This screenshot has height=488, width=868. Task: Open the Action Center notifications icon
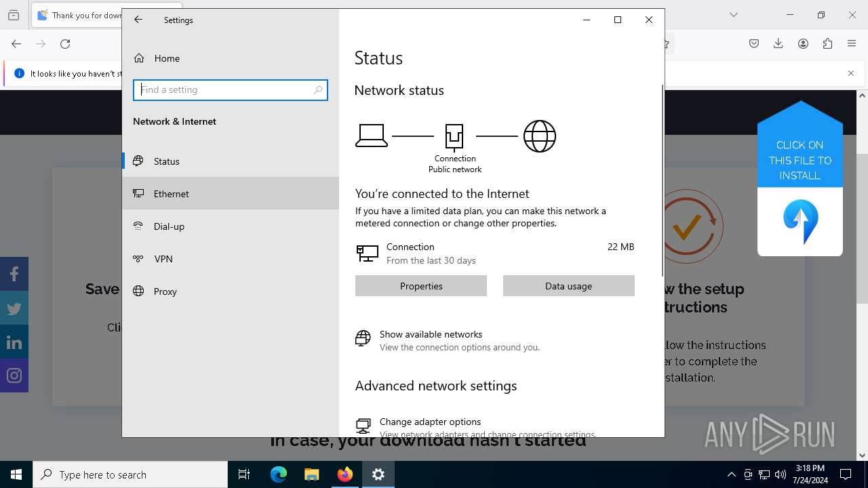[846, 474]
